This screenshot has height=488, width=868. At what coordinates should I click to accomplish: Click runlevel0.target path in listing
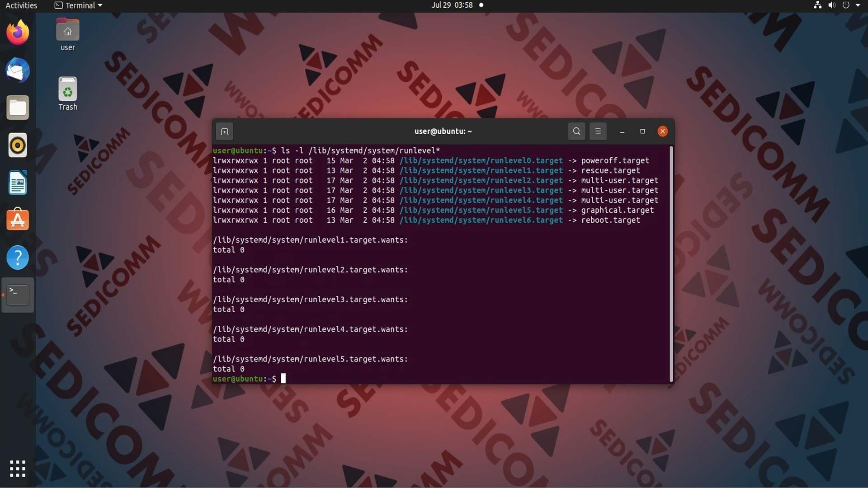coord(481,160)
